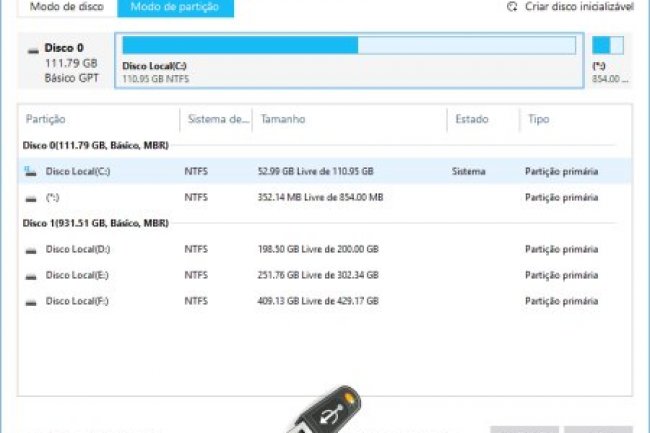The width and height of the screenshot is (650, 433).
Task: Click the Disco Local(C:) system drive icon
Action: tap(30, 172)
